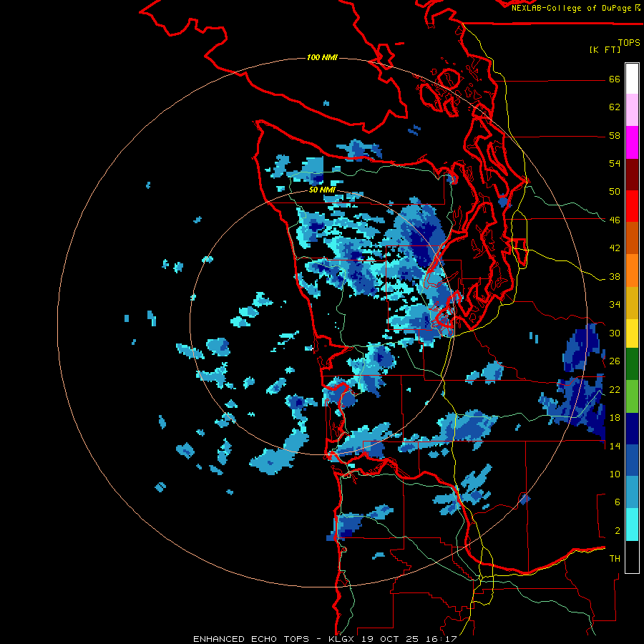Click the legend value 54

pos(615,163)
